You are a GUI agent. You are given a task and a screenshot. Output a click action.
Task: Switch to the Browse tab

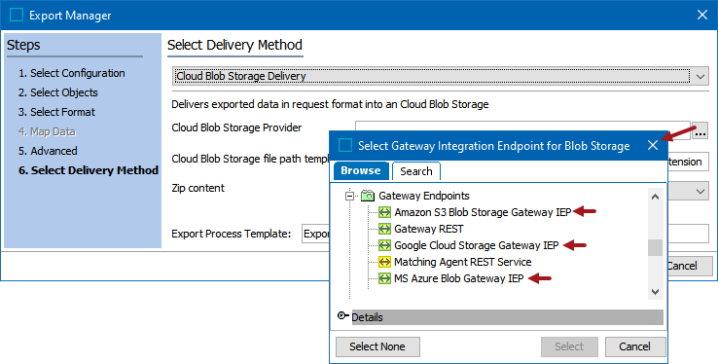coord(361,171)
